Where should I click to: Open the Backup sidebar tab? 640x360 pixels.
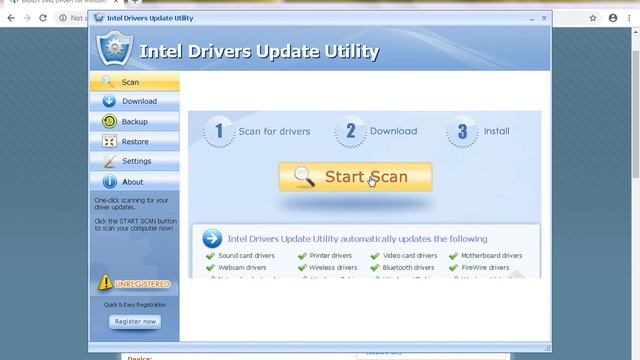coord(134,121)
